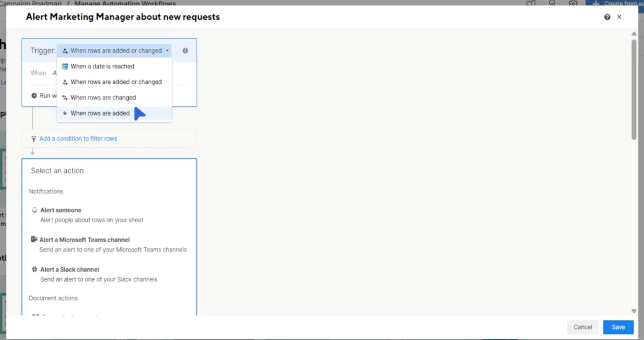
Task: Click the 'Notifications' section heading
Action: 46,191
